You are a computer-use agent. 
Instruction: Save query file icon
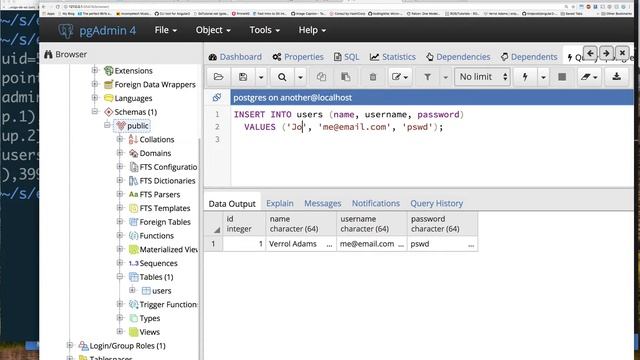(x=243, y=77)
